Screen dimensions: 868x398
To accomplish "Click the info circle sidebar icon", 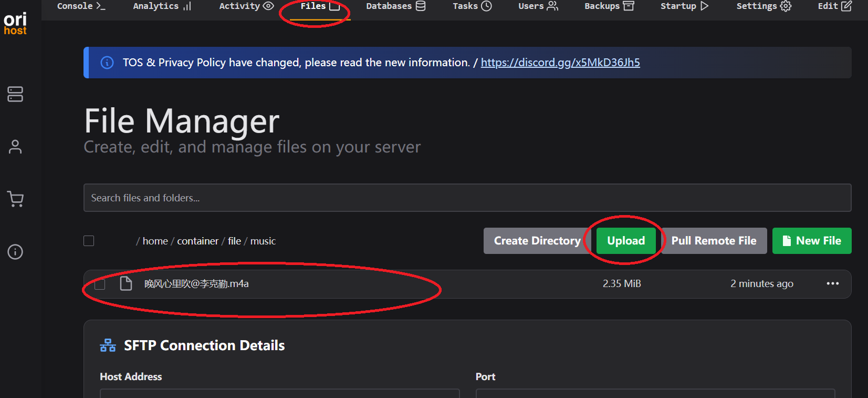I will [x=15, y=252].
